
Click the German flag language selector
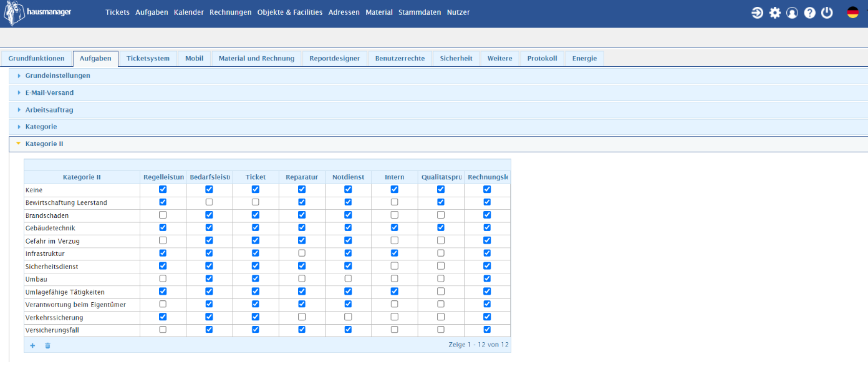coord(853,12)
